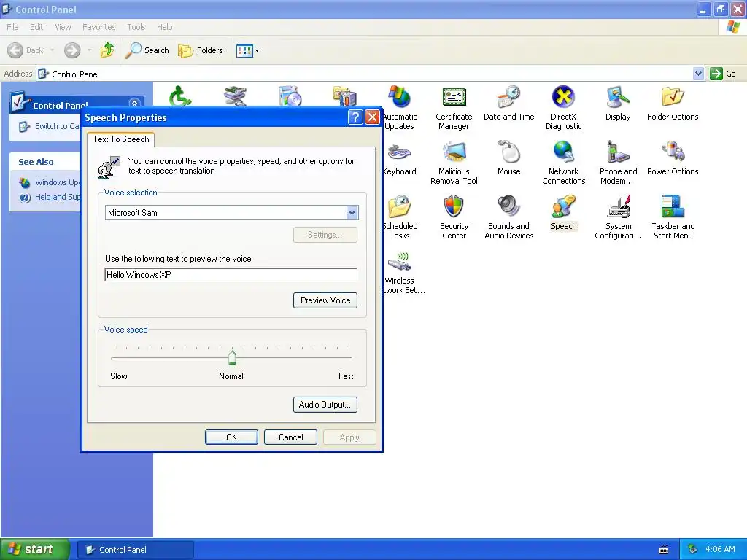The width and height of the screenshot is (747, 560).
Task: Open the View menu
Action: click(63, 27)
